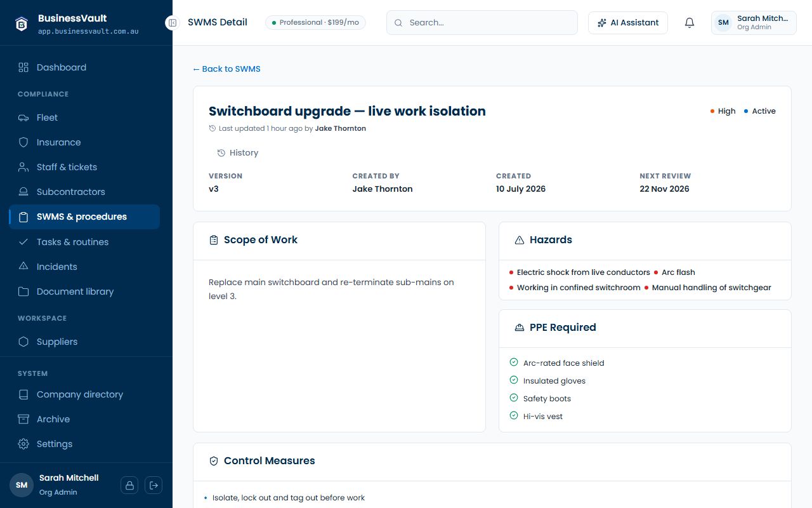
Task: Click the High risk status label
Action: click(x=723, y=111)
